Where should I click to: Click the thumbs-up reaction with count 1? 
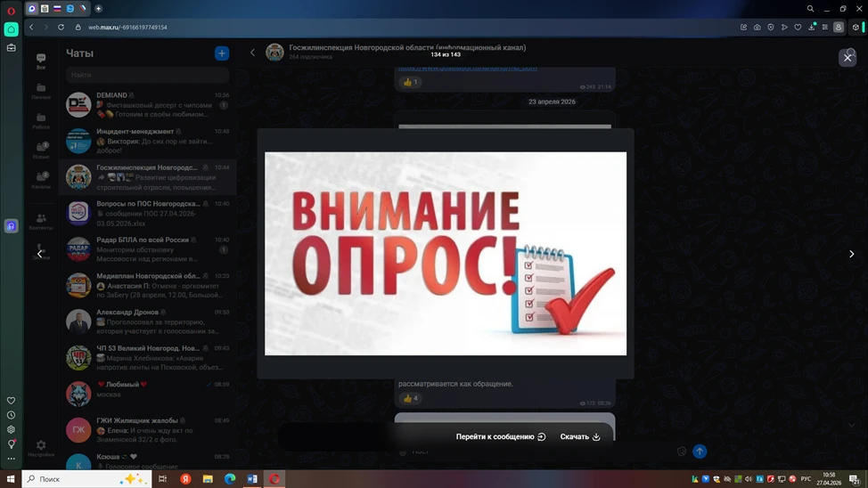pyautogui.click(x=410, y=82)
